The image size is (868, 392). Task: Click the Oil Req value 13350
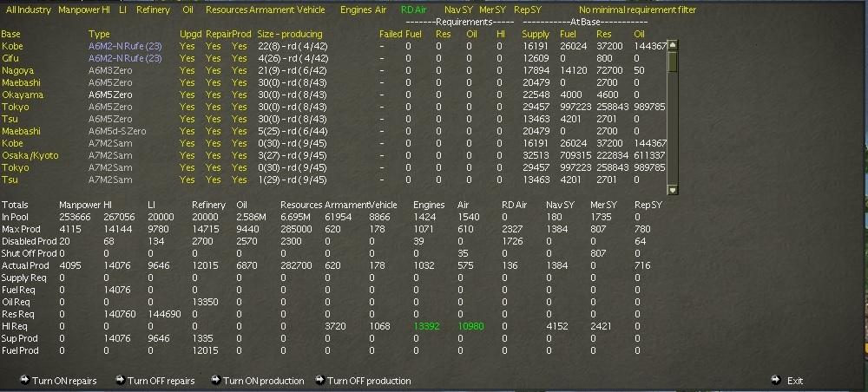204,302
